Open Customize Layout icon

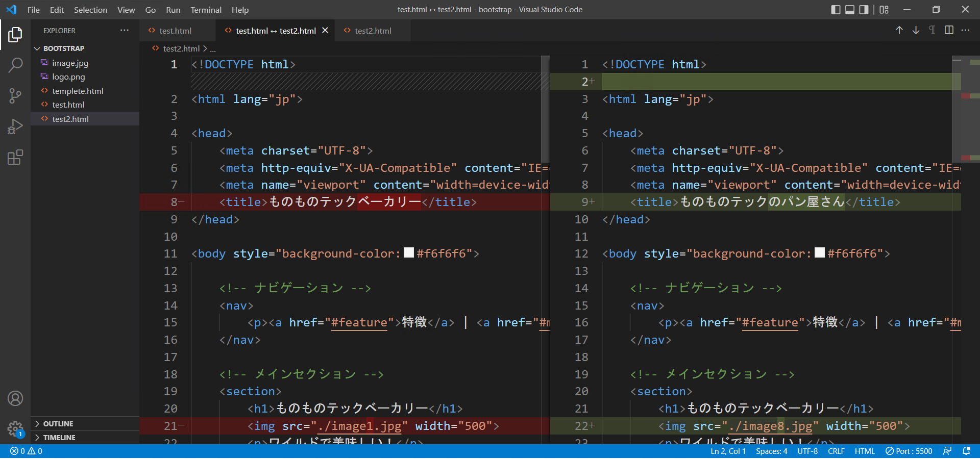(x=884, y=10)
